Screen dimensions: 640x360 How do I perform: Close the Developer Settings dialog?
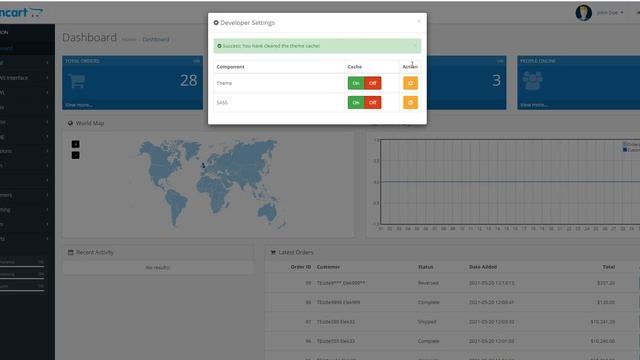[419, 21]
